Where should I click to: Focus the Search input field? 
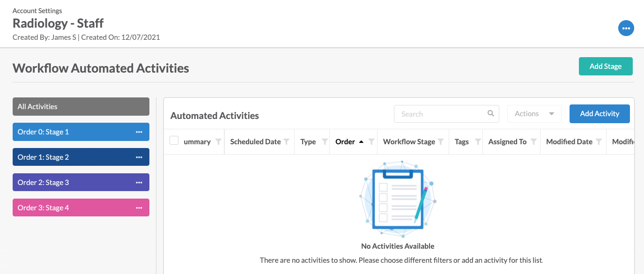[446, 114]
